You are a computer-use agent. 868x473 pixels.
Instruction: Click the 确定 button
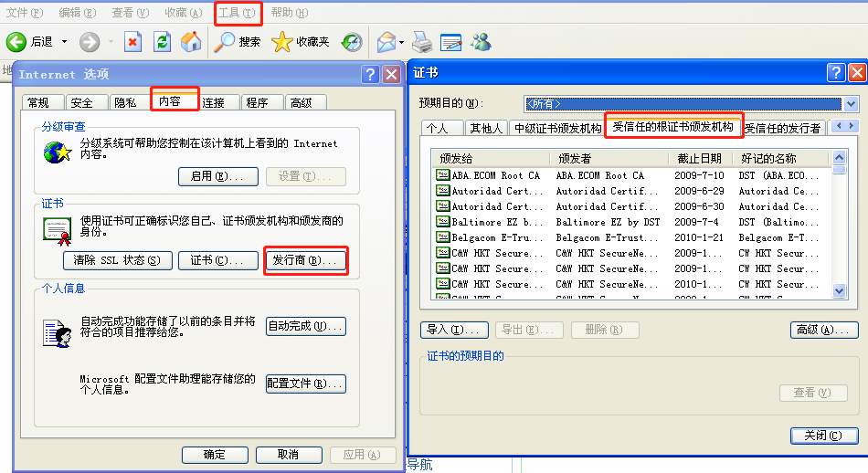(215, 455)
